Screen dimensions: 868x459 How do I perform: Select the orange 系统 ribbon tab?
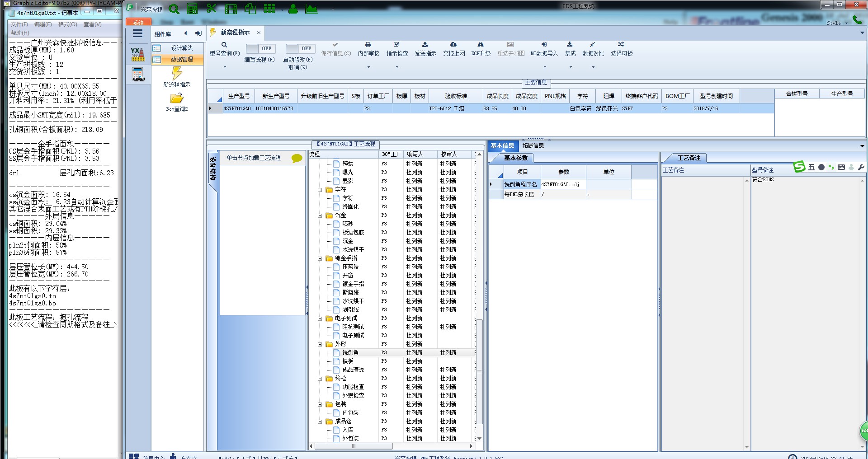pyautogui.click(x=138, y=22)
